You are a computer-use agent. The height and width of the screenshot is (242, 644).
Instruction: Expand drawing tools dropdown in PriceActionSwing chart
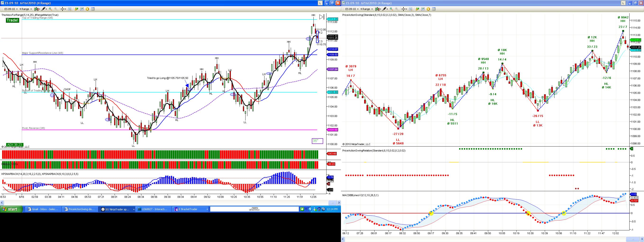coord(387,9)
